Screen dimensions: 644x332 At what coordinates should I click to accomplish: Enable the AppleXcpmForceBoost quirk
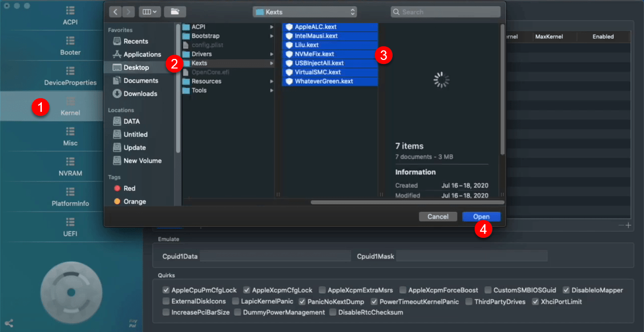click(403, 290)
